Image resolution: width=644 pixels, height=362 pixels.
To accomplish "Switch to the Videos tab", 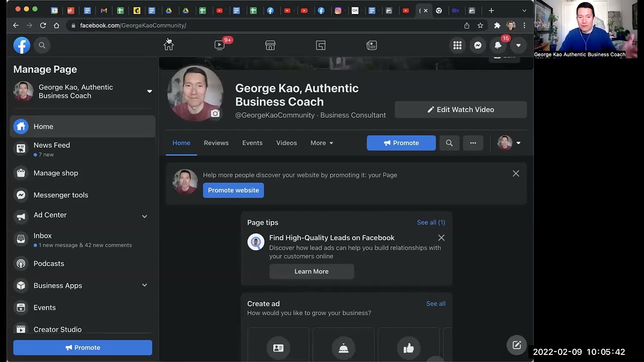I will (x=287, y=143).
